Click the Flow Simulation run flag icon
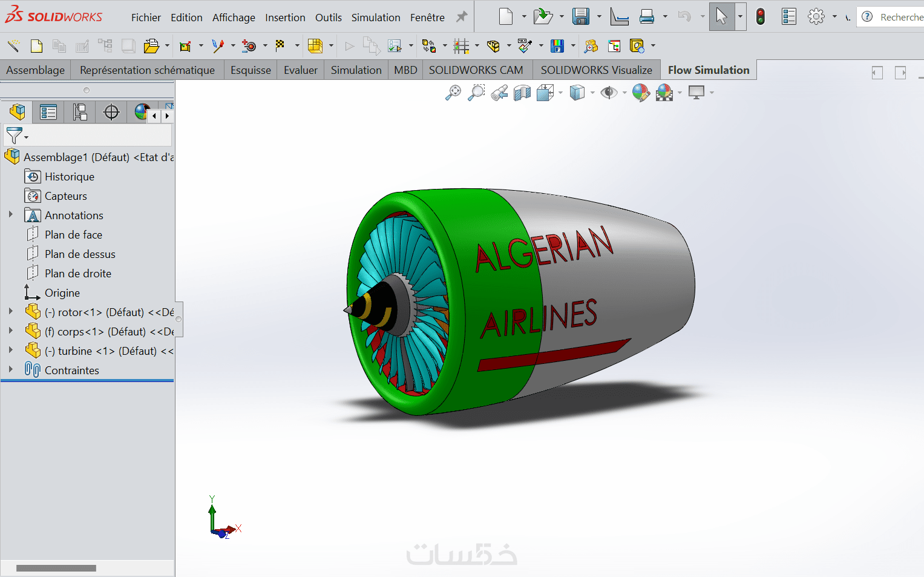The image size is (924, 577). coord(280,45)
